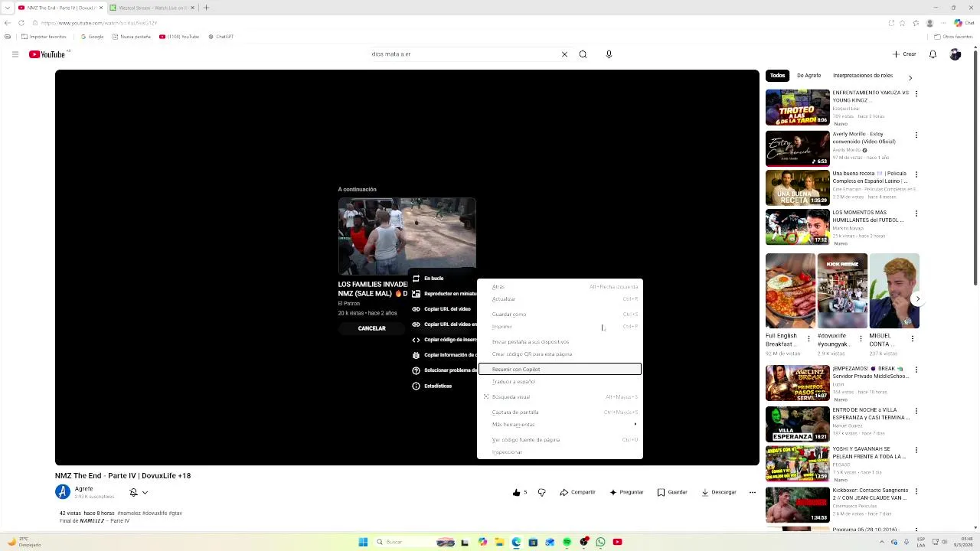Choose Traducir a español

[x=560, y=382]
